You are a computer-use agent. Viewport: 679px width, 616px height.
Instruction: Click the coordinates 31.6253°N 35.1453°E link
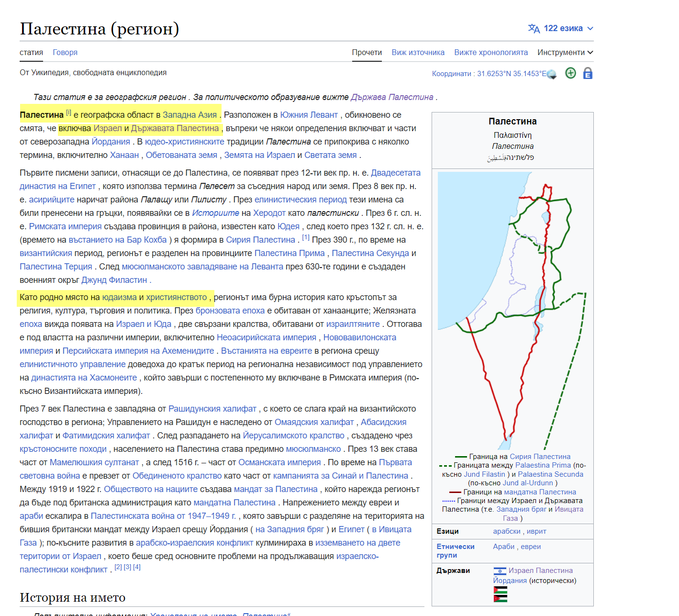511,74
